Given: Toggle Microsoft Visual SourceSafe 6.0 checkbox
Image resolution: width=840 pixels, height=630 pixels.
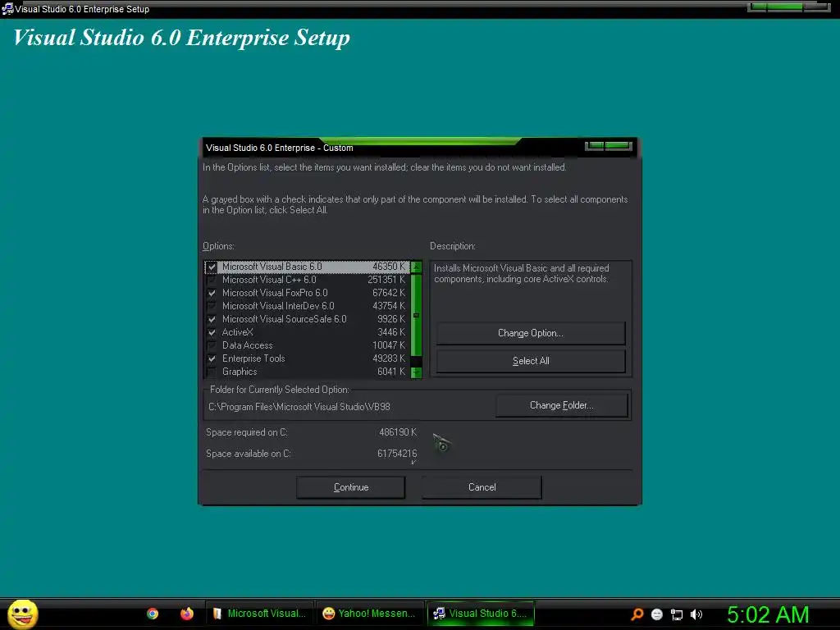Looking at the screenshot, I should tap(212, 319).
